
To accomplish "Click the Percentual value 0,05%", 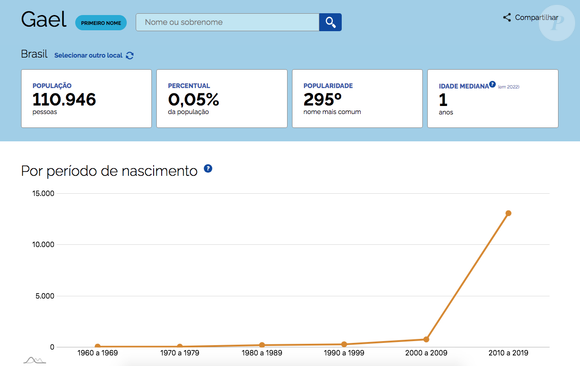I will 193,100.
